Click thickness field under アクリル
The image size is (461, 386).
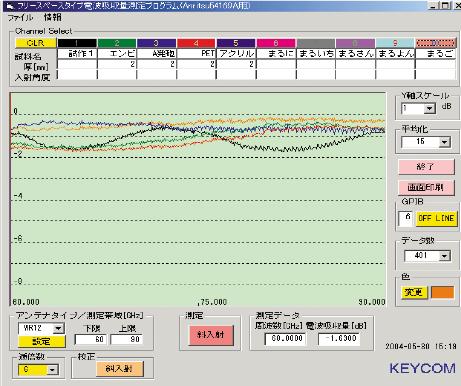click(236, 64)
